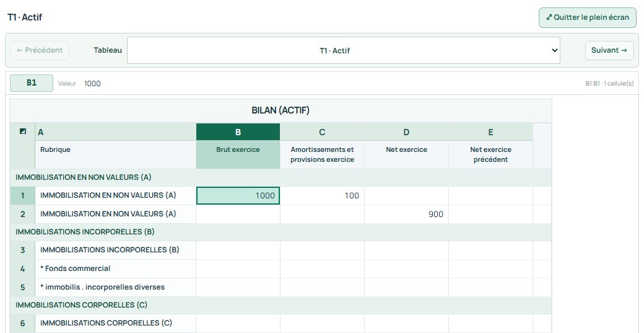Exit full screen with Quitter le plein écran
The image size is (644, 333).
(x=587, y=17)
